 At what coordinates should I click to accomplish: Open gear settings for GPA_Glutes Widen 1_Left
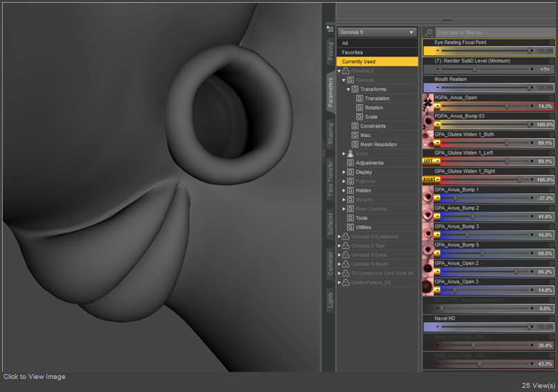coord(551,153)
